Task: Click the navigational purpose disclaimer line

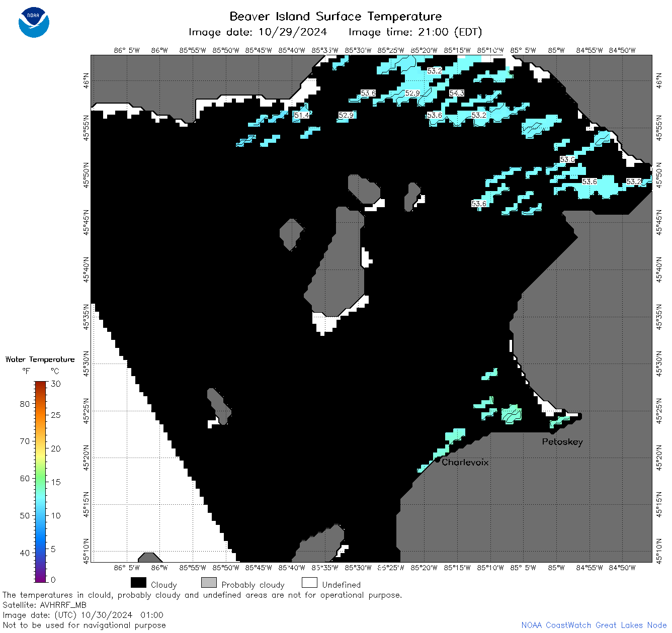Action: coord(84,625)
